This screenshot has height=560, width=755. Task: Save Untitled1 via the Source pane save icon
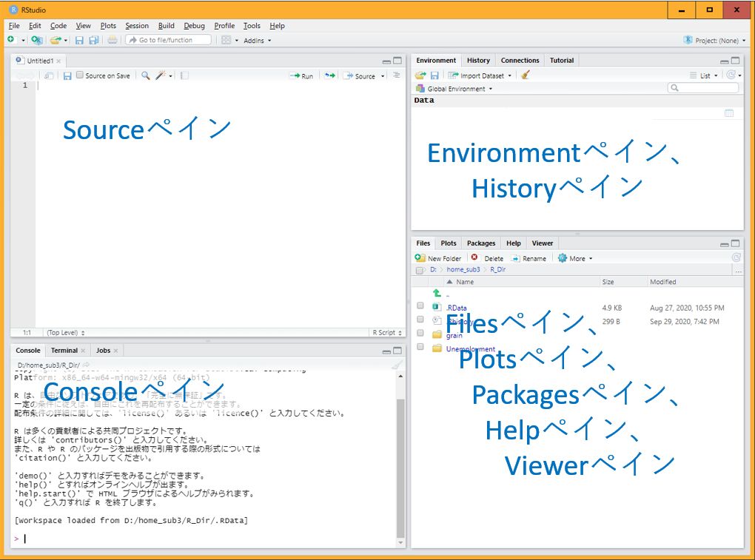click(x=67, y=75)
